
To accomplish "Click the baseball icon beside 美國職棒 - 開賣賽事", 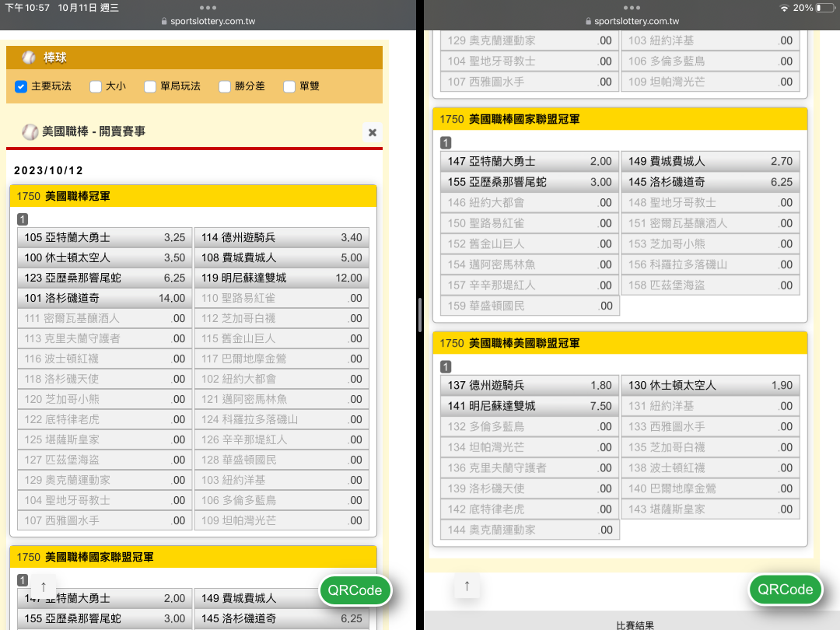I will [x=30, y=131].
